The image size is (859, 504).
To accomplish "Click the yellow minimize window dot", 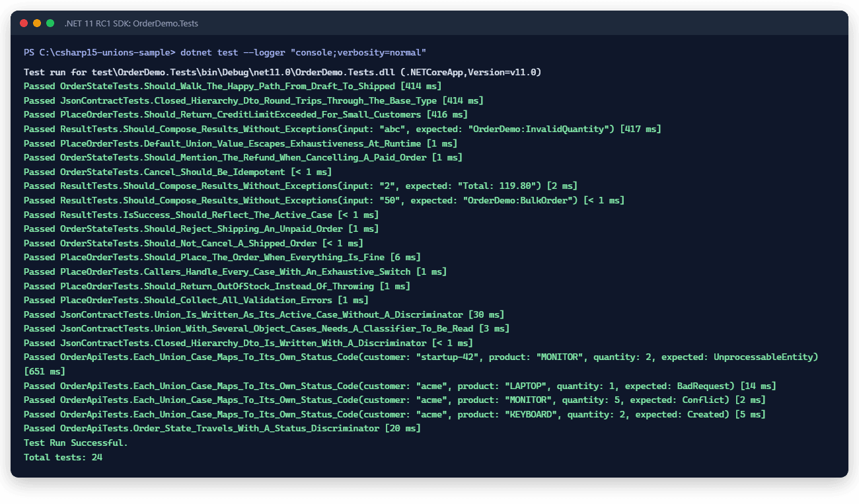I will [37, 23].
